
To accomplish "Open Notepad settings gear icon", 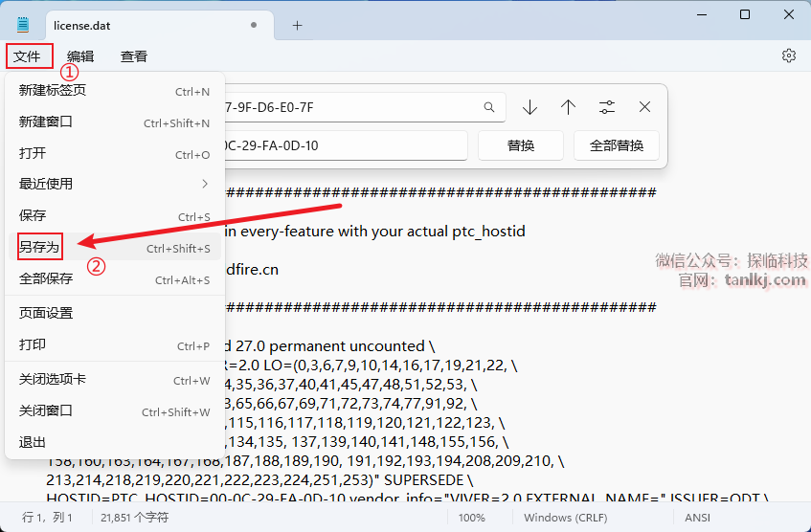I will coord(789,55).
